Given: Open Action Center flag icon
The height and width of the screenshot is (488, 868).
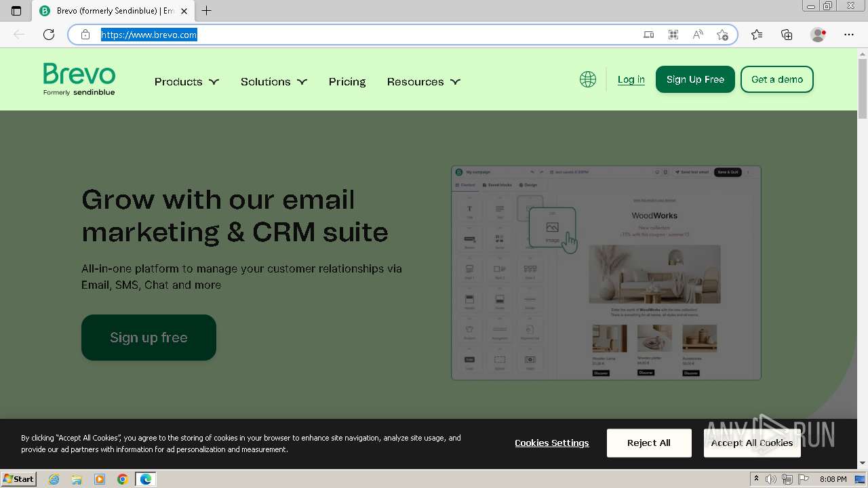Looking at the screenshot, I should 804,479.
